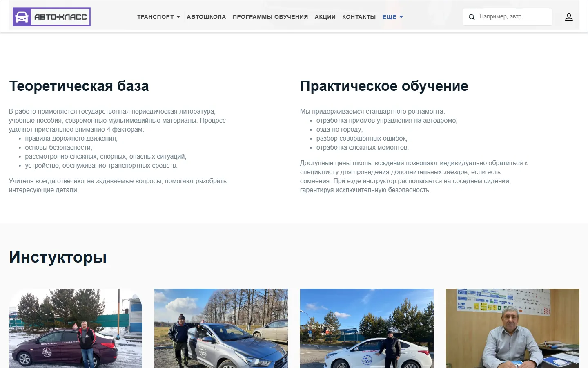Select instructor photo with white car
The height and width of the screenshot is (368, 588).
pyautogui.click(x=367, y=328)
